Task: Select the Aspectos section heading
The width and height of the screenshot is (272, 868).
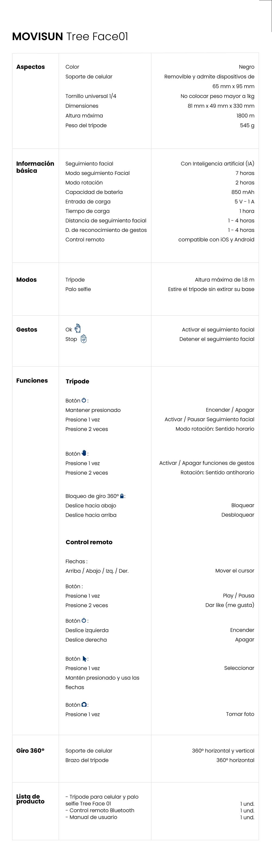Action: coord(30,67)
